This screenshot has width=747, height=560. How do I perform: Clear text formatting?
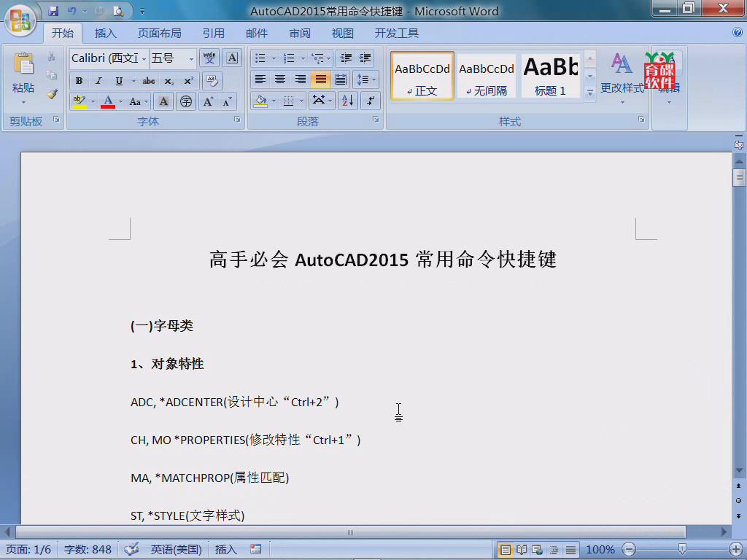(x=212, y=81)
